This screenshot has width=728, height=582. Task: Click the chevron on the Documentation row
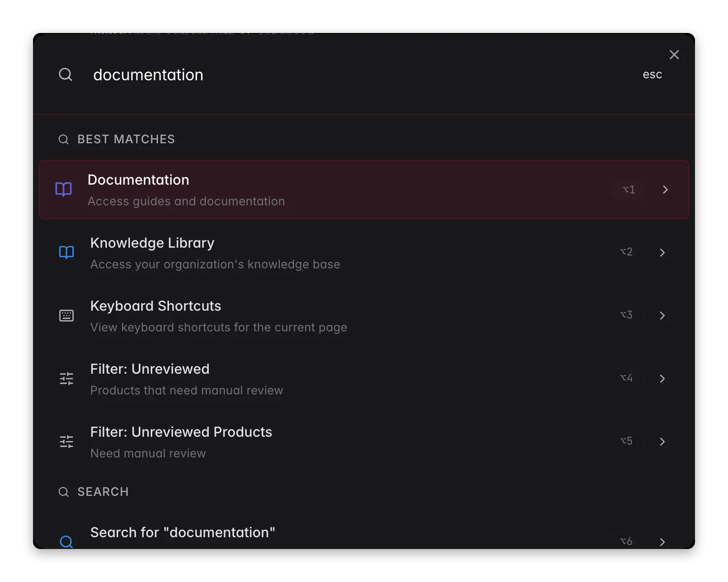coord(665,190)
